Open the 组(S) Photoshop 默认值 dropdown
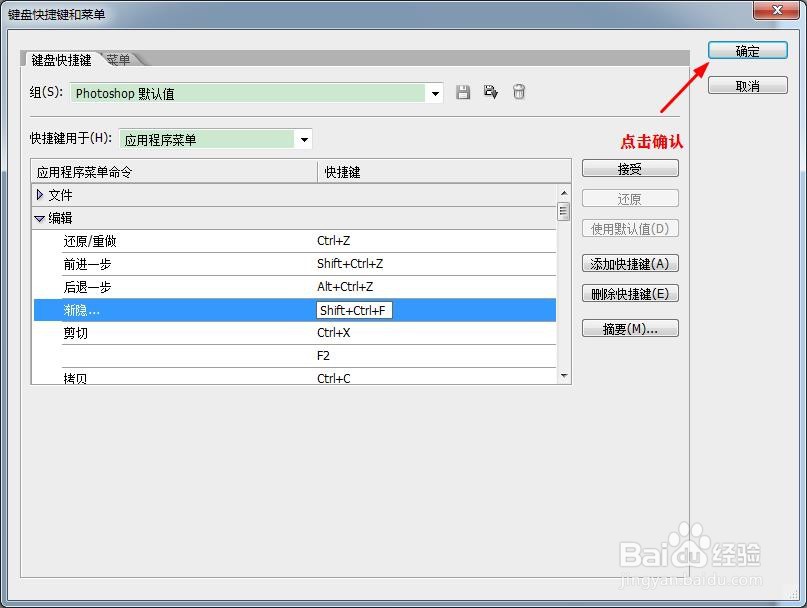807x608 pixels. coord(434,92)
